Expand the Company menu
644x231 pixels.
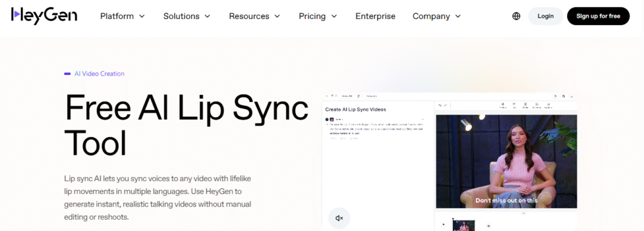point(437,16)
